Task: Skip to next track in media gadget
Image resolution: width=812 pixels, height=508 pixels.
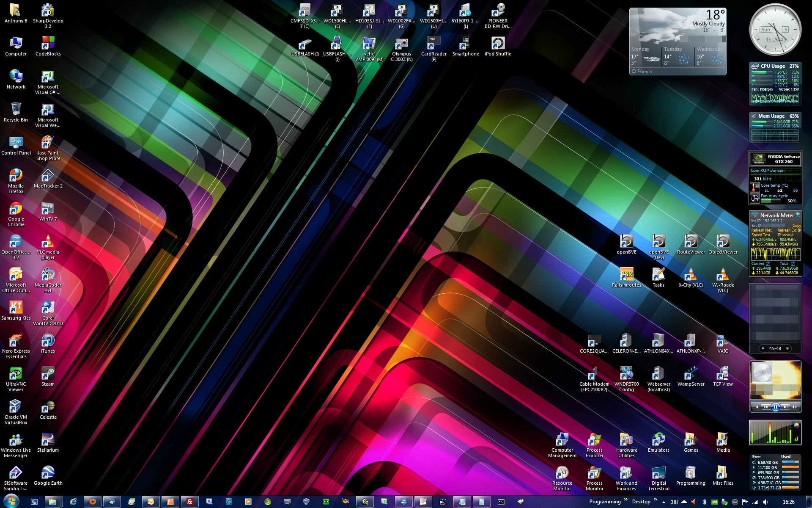Action: 785,407
